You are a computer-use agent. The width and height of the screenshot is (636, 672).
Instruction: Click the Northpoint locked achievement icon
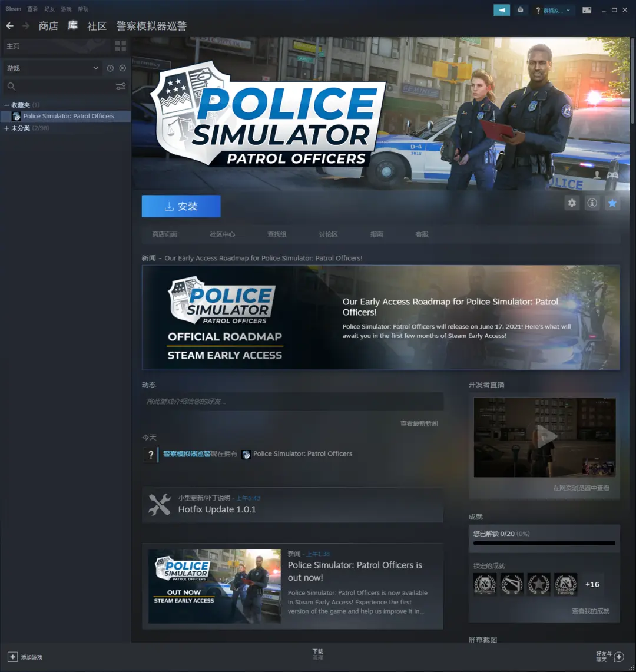coord(485,584)
